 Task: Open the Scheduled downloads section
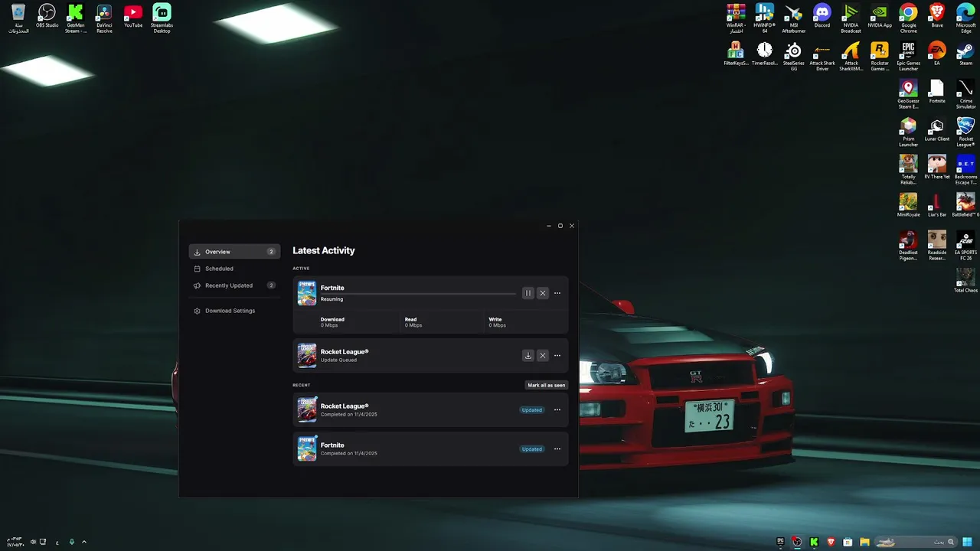[234, 269]
